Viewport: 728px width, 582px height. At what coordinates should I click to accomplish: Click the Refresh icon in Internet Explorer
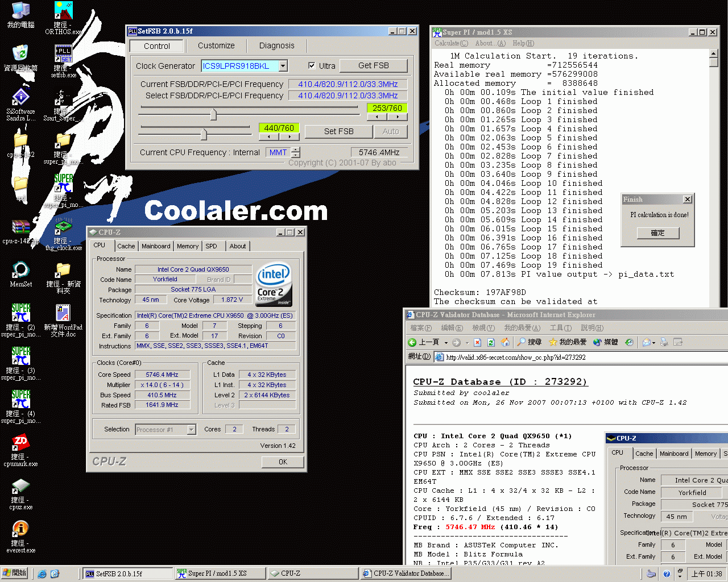(x=491, y=342)
